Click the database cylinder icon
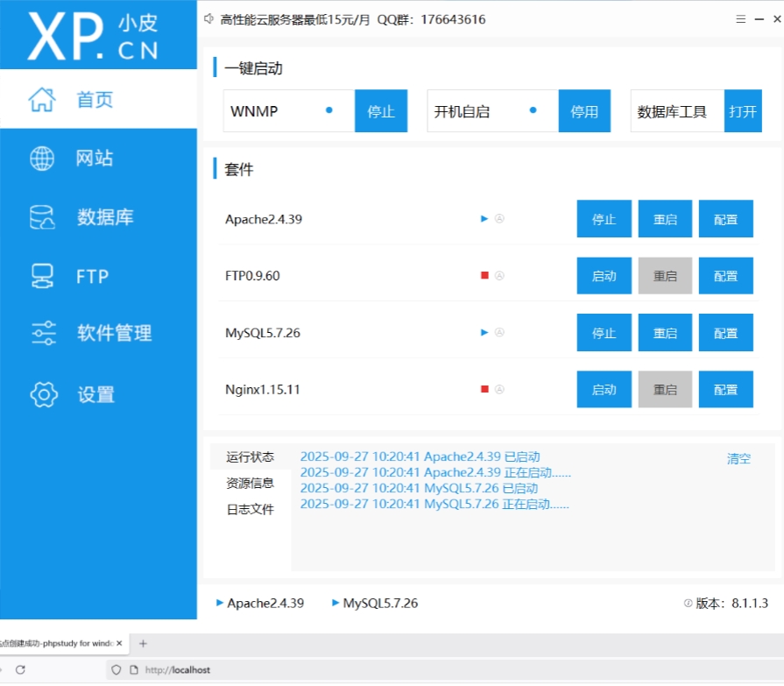The height and width of the screenshot is (686, 784). 42,217
